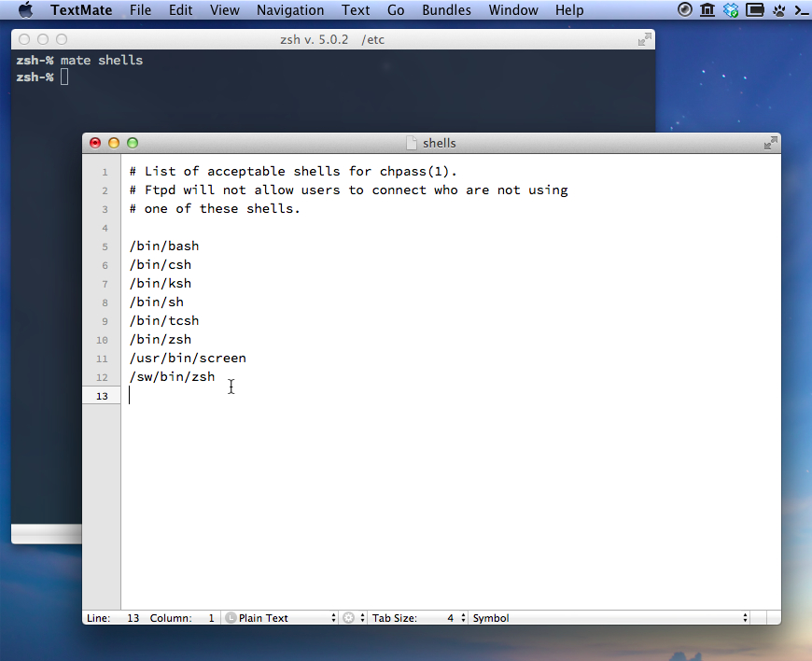The width and height of the screenshot is (812, 661).
Task: Minimize the shells editor window
Action: [114, 143]
